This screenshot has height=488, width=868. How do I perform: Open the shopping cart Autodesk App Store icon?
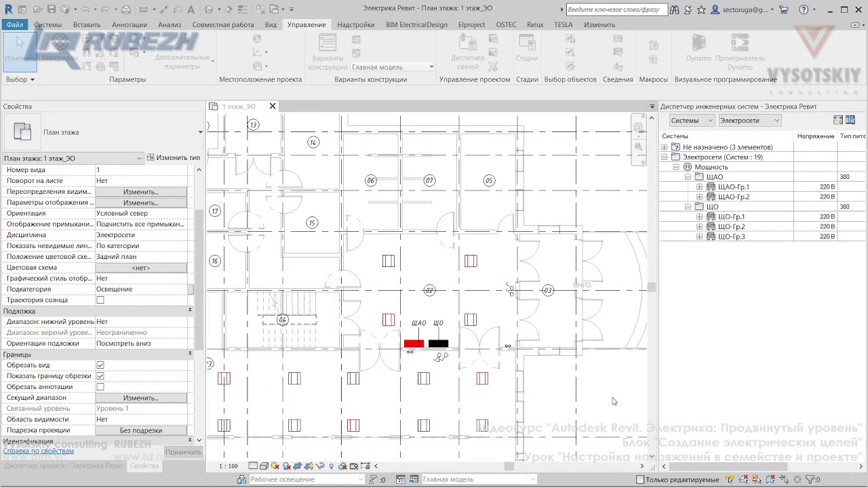(784, 9)
